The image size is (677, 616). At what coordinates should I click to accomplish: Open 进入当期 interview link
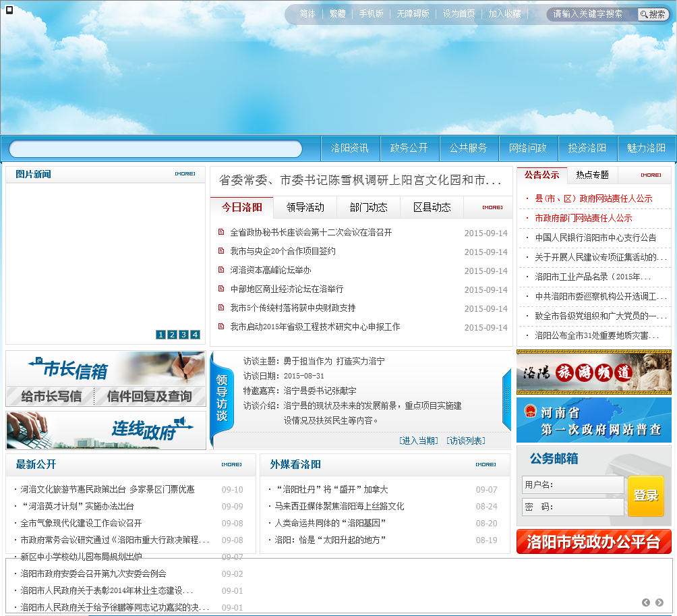[x=419, y=441]
